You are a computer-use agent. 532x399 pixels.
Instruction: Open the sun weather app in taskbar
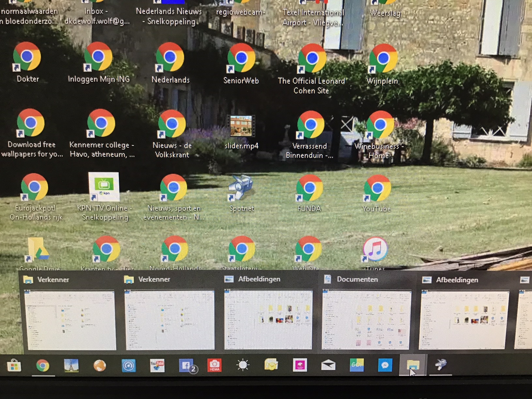[x=243, y=365]
